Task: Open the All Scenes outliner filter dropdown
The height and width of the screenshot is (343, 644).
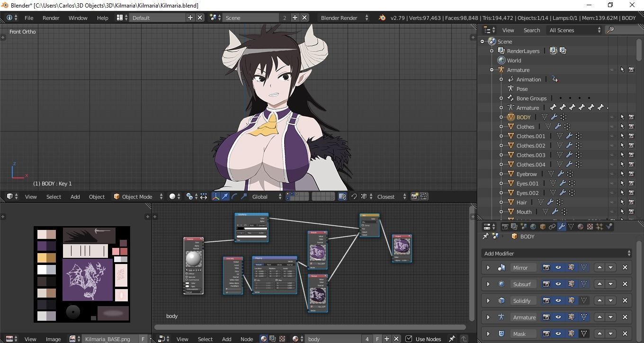Action: coord(575,30)
